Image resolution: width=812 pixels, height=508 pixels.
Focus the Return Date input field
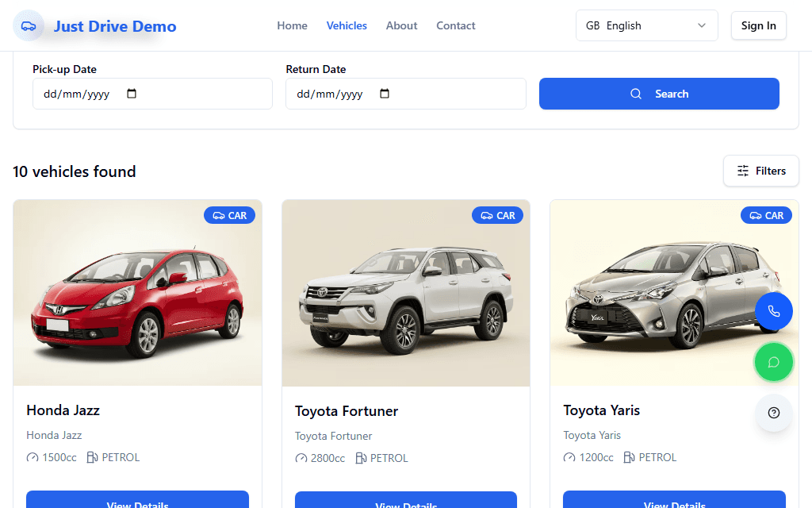[x=406, y=94]
